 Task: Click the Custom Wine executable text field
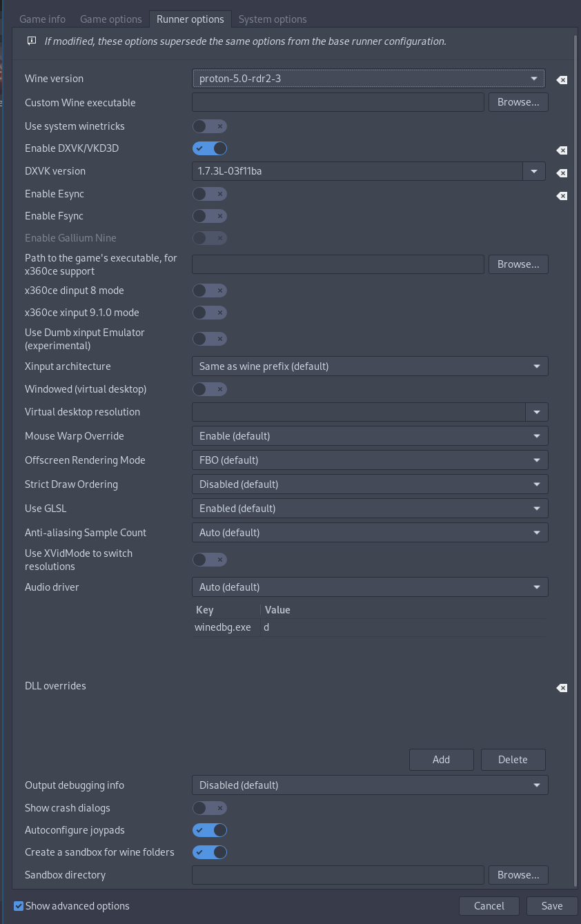(338, 102)
